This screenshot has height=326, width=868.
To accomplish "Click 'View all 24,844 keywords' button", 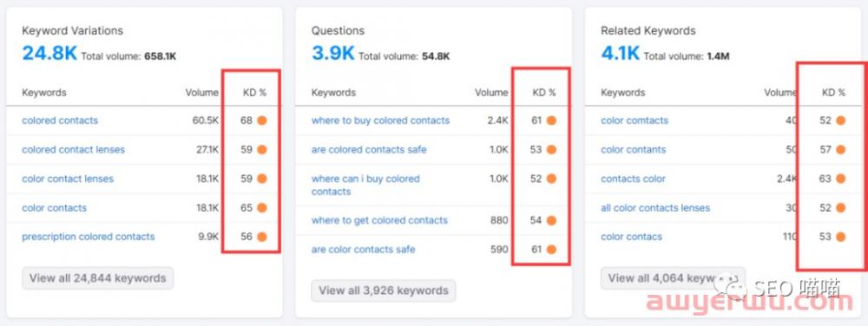I will pos(97,278).
